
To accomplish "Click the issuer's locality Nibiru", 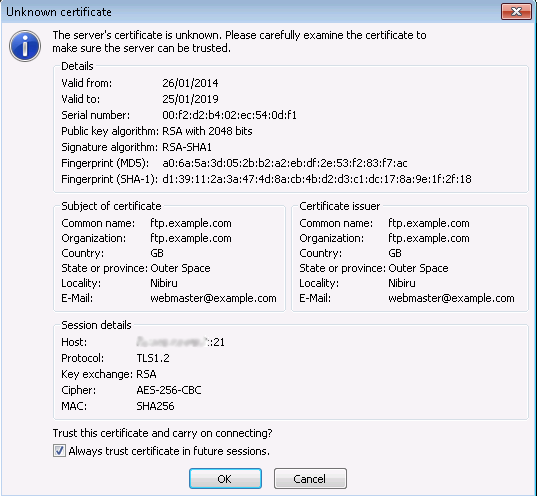I will click(401, 283).
